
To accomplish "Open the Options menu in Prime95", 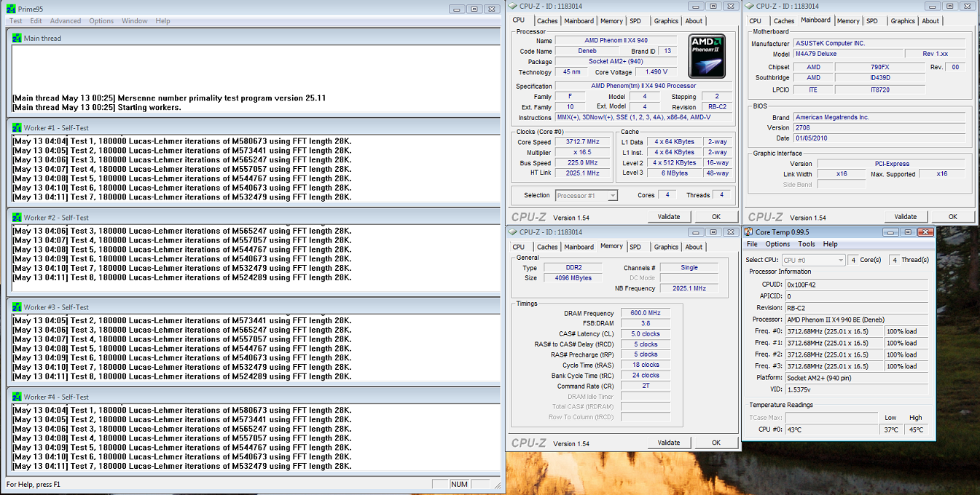I will click(101, 21).
